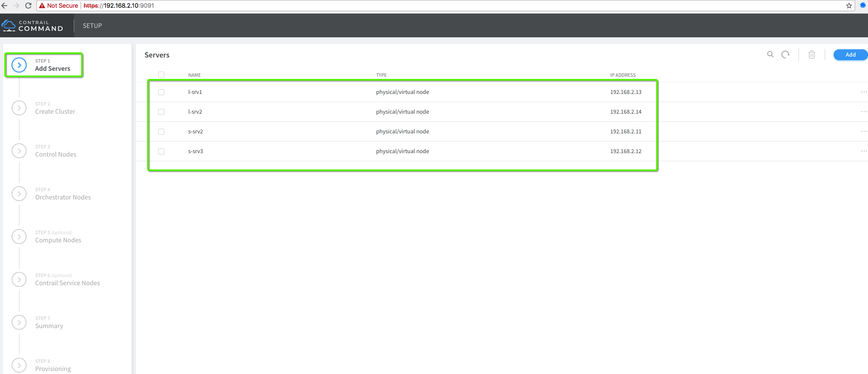Reload the page with browser refresh icon

28,6
